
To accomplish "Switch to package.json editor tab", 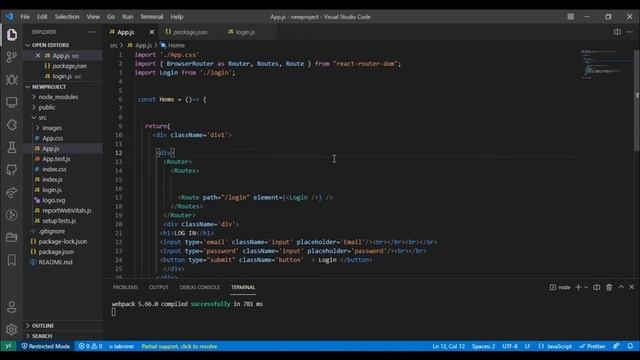I will tap(190, 32).
